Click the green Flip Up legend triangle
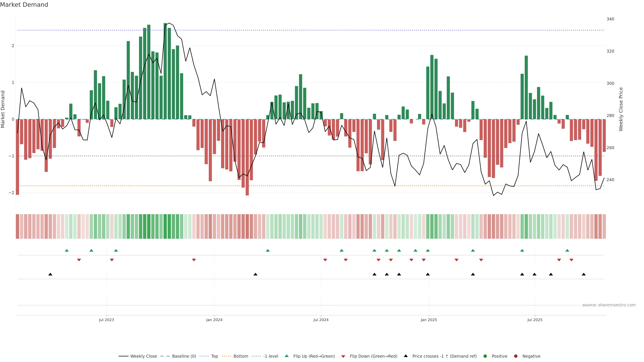 [286, 356]
